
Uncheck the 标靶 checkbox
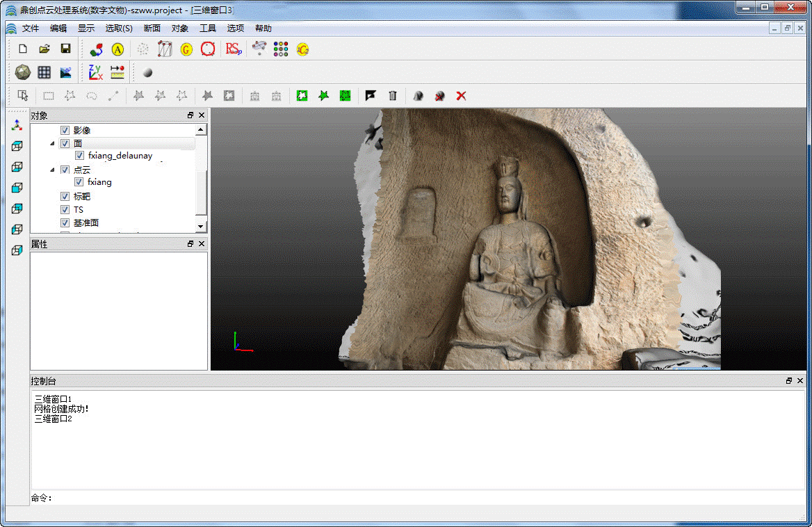[65, 197]
